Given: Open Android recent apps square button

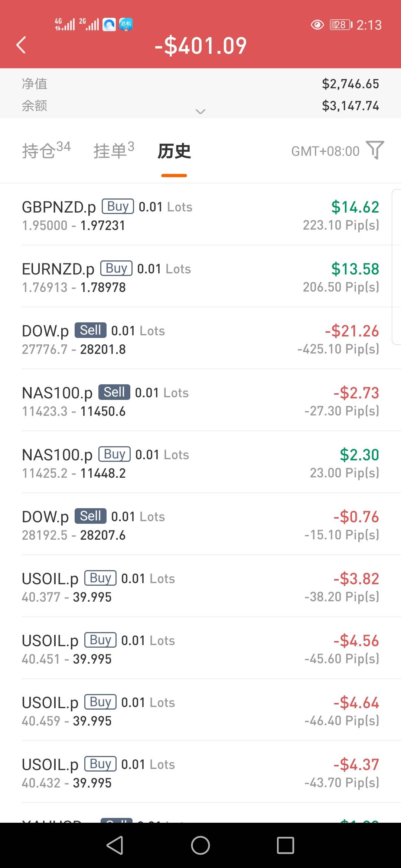Looking at the screenshot, I should pyautogui.click(x=285, y=845).
